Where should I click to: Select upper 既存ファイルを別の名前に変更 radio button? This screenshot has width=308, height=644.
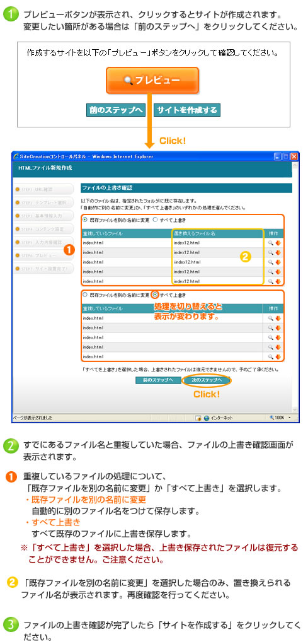tap(85, 220)
